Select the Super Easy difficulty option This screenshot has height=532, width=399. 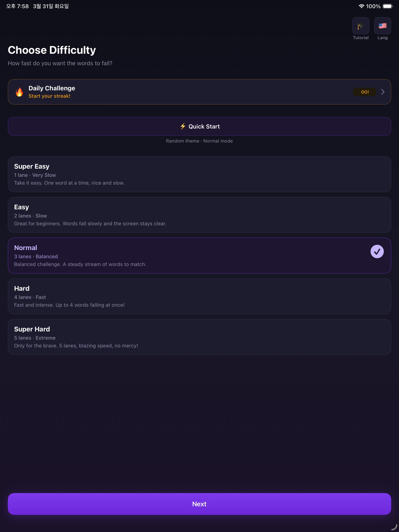pyautogui.click(x=199, y=174)
